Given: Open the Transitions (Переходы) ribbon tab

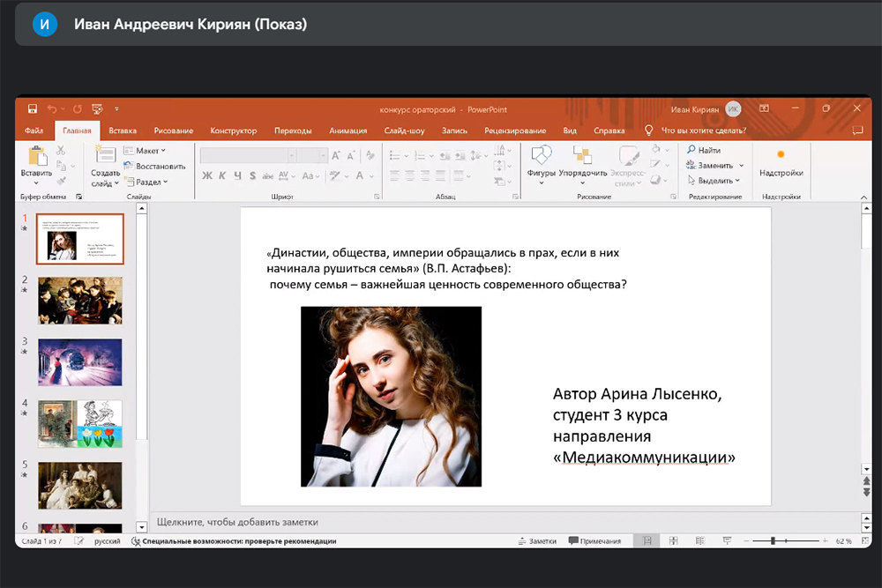Looking at the screenshot, I should (x=293, y=130).
